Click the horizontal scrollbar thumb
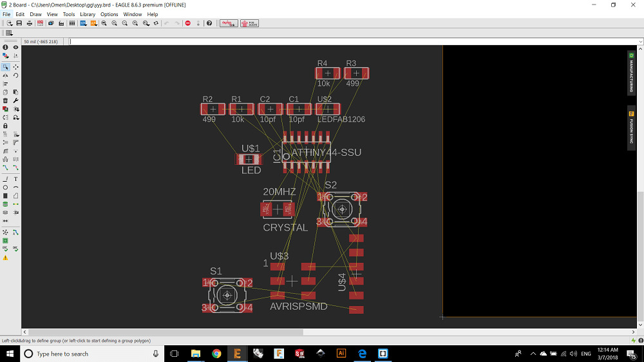Screen dimensions: 644x362 click(166, 332)
